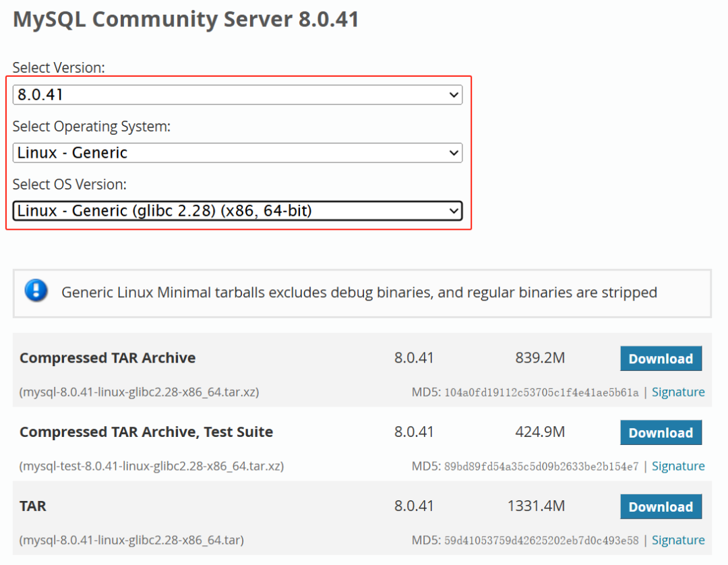Click the Select OS Version label
The image size is (728, 565).
[69, 184]
